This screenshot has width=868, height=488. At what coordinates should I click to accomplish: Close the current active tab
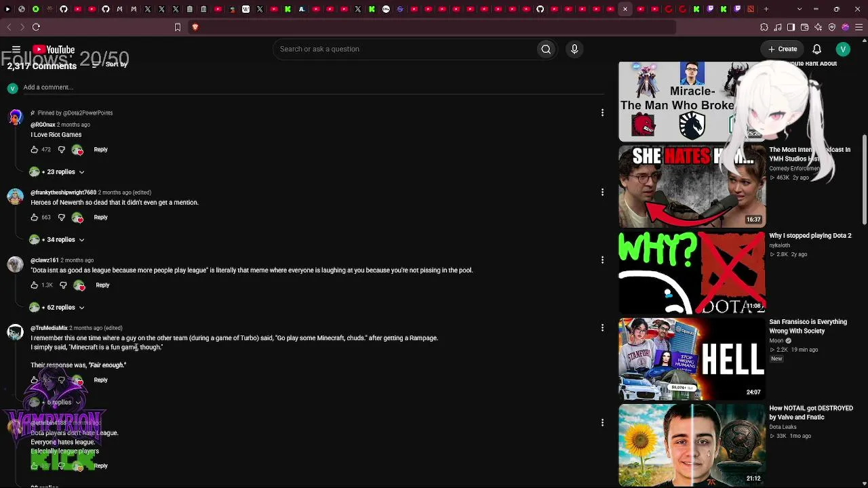[x=625, y=9]
